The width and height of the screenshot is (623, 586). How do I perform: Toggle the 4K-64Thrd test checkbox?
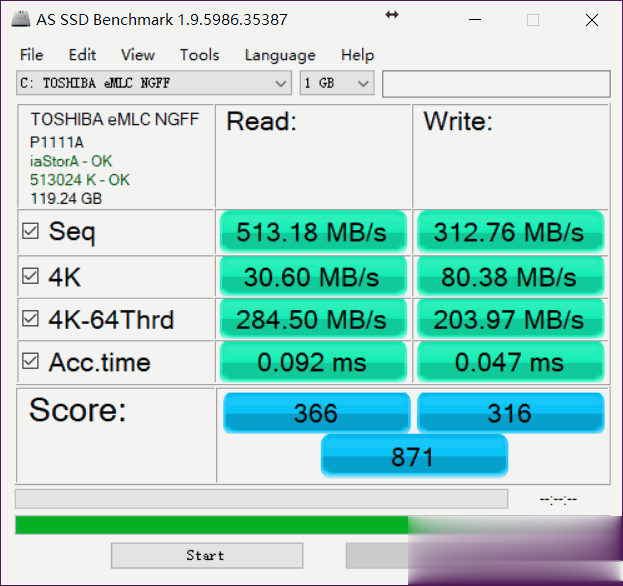pyautogui.click(x=30, y=319)
